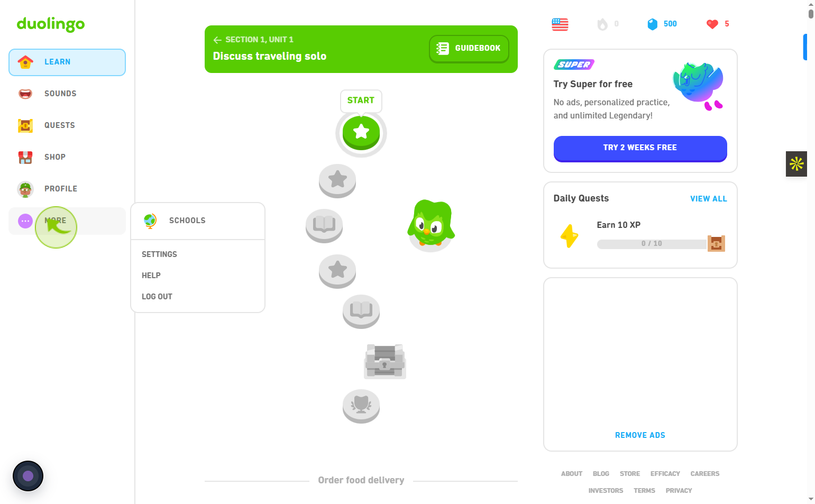Screen dimensions: 815x504
Task: Select Settings in the More popup
Action: click(159, 254)
